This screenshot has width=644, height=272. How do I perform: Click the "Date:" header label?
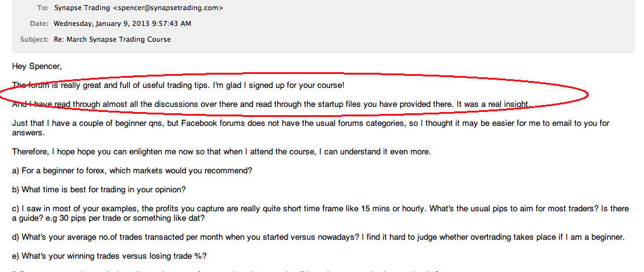pos(39,23)
